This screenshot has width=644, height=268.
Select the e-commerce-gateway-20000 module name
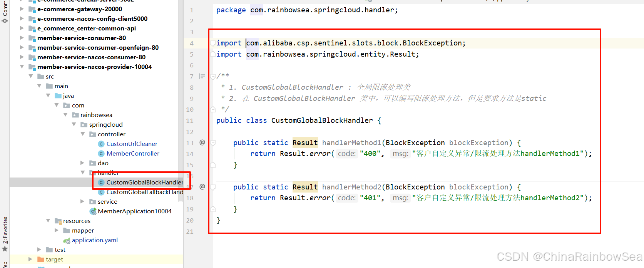(x=80, y=9)
